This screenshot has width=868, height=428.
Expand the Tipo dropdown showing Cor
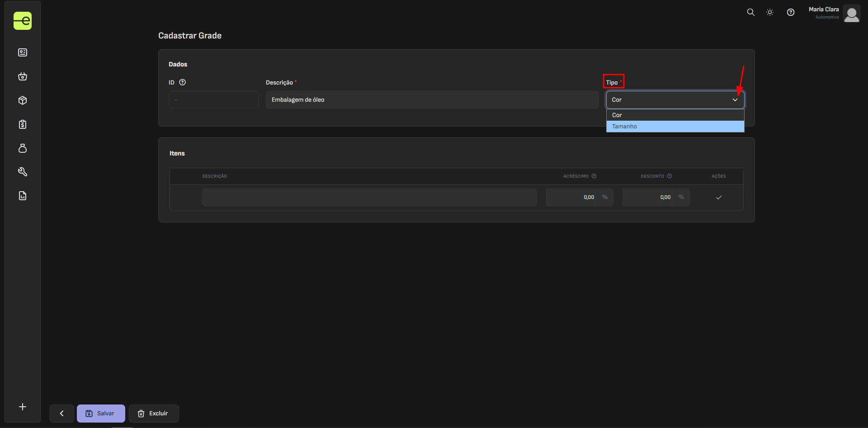675,100
